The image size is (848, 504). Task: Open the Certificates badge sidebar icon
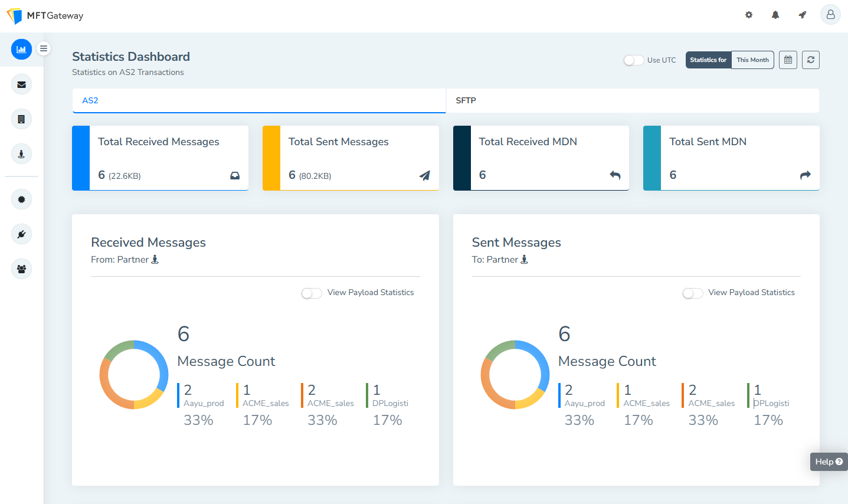pos(21,199)
